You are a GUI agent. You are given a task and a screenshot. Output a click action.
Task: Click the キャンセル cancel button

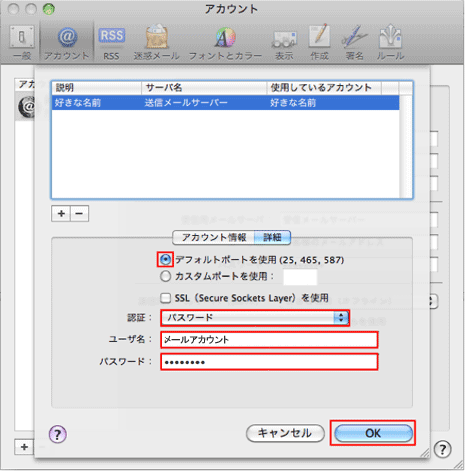285,433
